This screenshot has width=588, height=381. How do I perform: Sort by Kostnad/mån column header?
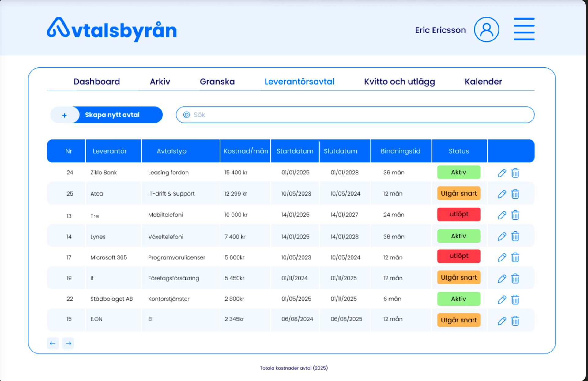tap(246, 151)
